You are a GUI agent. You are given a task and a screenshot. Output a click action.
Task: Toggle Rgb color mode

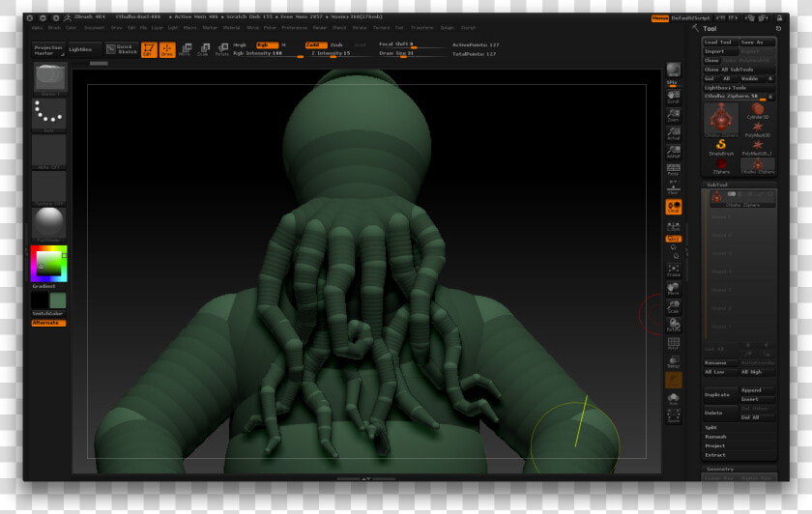pyautogui.click(x=267, y=45)
